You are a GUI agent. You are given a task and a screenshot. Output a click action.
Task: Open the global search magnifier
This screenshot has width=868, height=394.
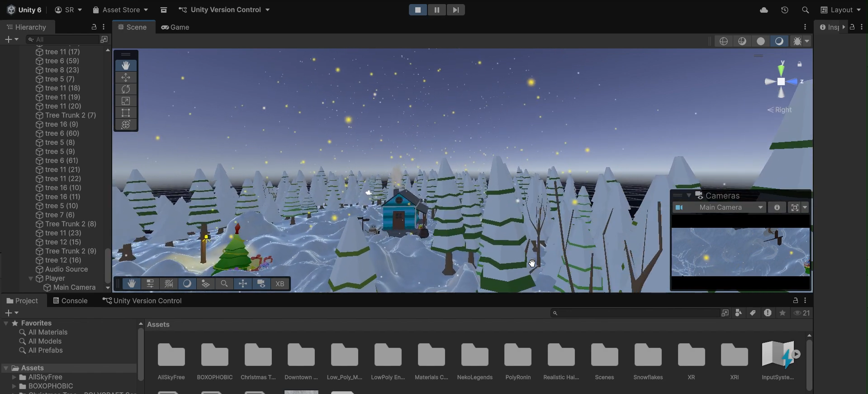click(805, 10)
